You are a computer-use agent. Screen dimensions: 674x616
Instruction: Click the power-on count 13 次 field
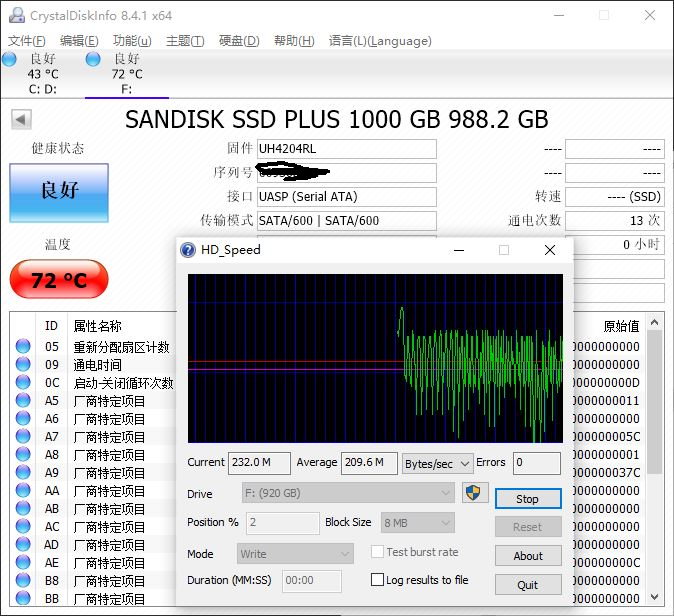coord(614,221)
